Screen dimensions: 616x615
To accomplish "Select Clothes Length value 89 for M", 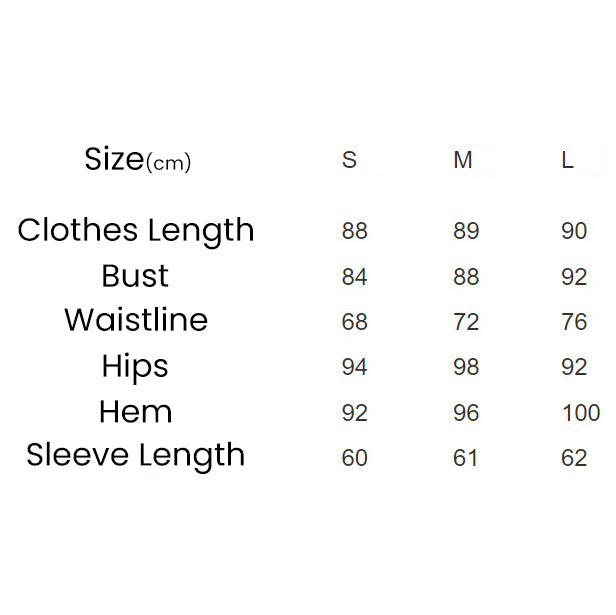I will (x=466, y=231).
